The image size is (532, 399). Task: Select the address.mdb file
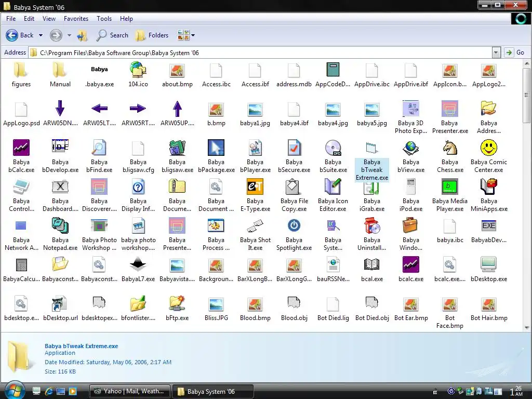pyautogui.click(x=294, y=70)
